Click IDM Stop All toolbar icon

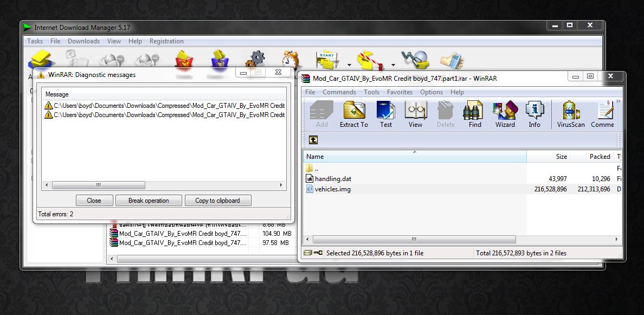(147, 60)
